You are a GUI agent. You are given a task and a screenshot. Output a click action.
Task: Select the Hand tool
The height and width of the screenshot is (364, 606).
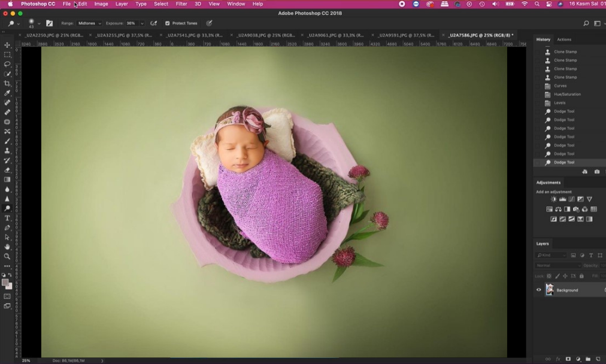pos(7,247)
